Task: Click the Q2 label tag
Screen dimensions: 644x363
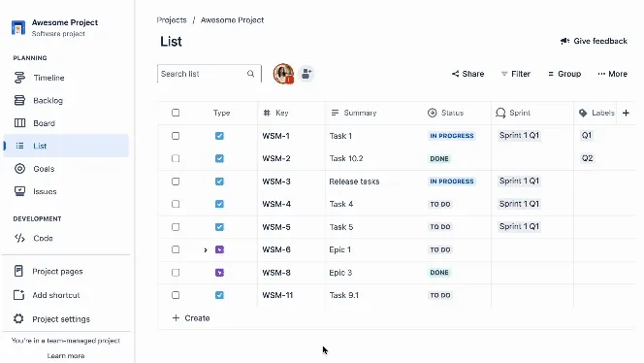Action: pos(587,158)
